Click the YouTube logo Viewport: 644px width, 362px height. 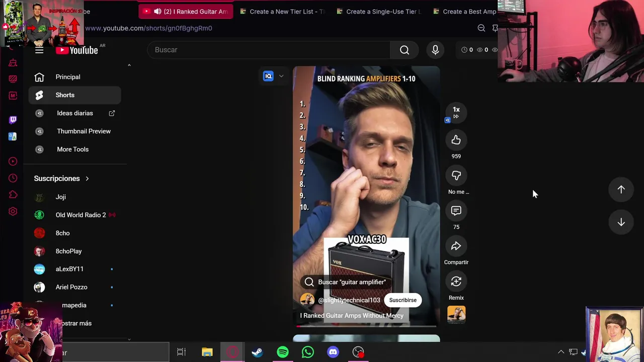(x=76, y=50)
